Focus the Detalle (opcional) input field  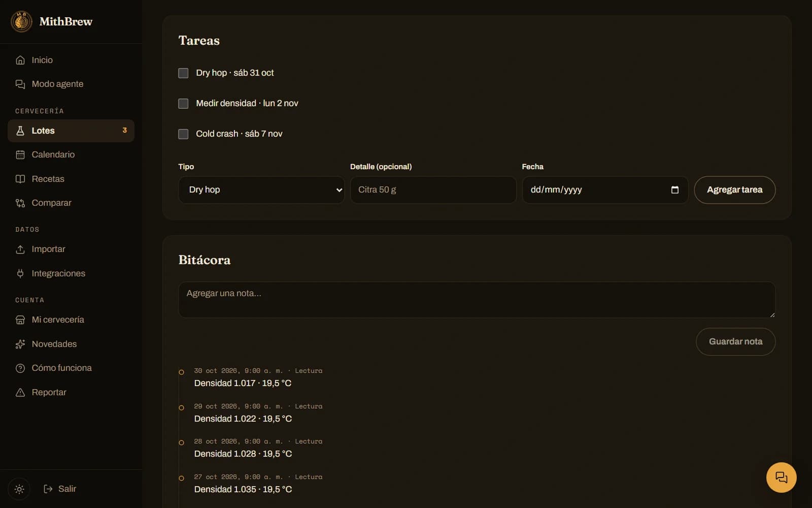(433, 189)
